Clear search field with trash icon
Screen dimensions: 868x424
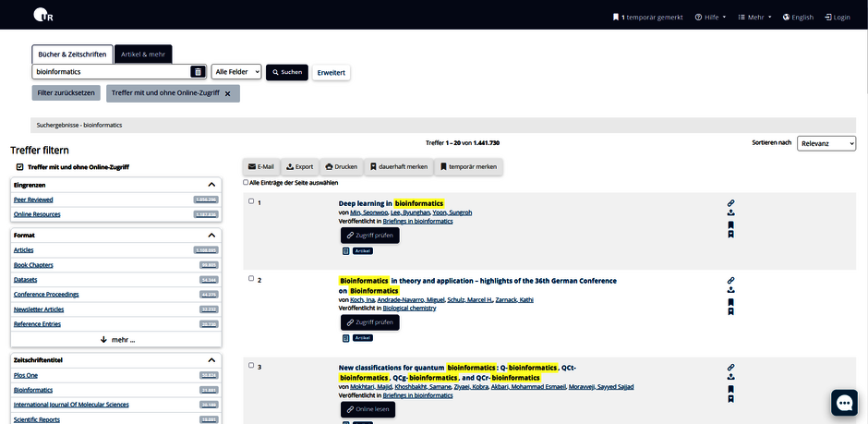pos(198,72)
